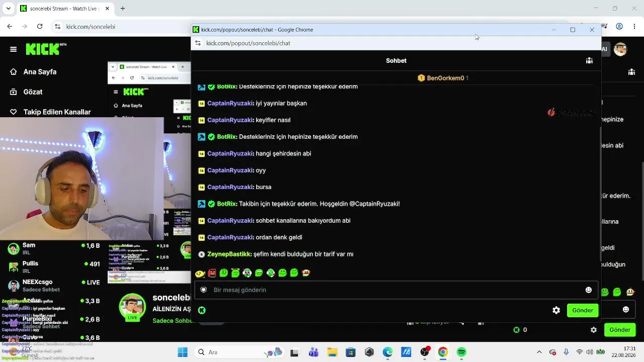Click the Gönder button in the main window chat

(620, 330)
